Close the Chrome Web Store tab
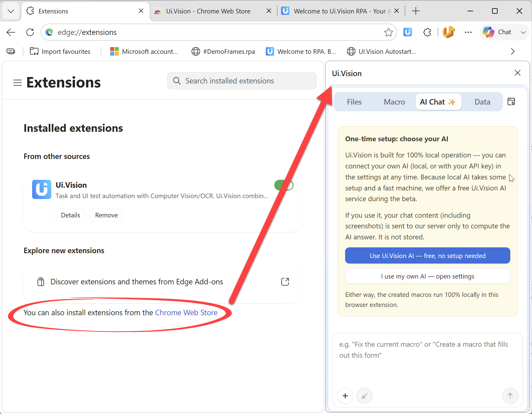 (269, 11)
